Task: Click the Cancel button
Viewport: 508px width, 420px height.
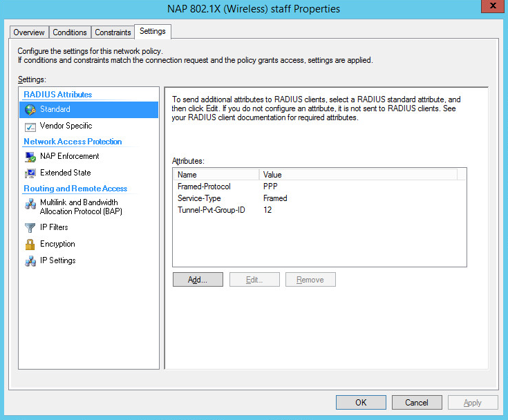Action: click(417, 402)
